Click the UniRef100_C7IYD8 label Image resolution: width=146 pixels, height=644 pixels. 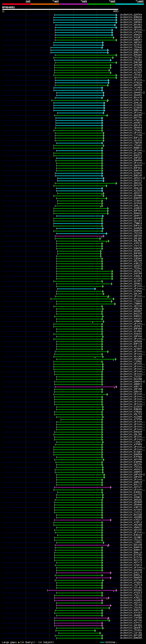pos(131,135)
